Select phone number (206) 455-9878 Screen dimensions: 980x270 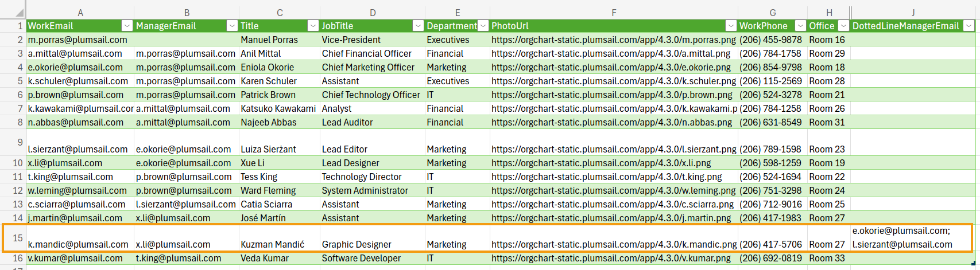(x=772, y=40)
